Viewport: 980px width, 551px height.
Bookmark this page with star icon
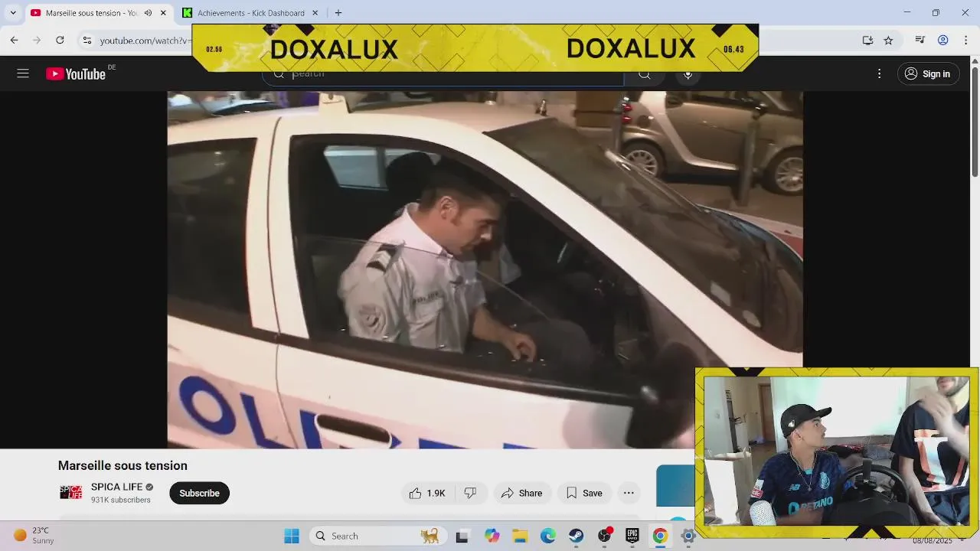click(x=888, y=40)
